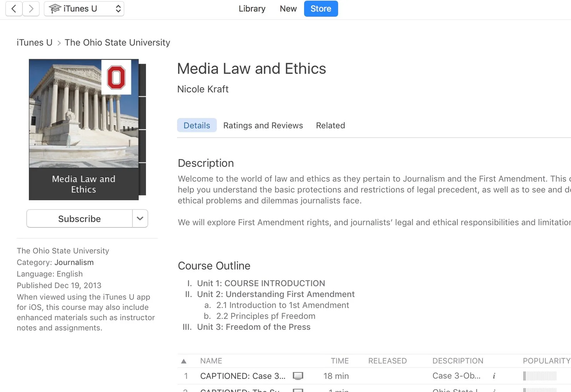The width and height of the screenshot is (571, 392).
Task: Select the 'CAPTIONED: Case 3...' row
Action: click(374, 376)
